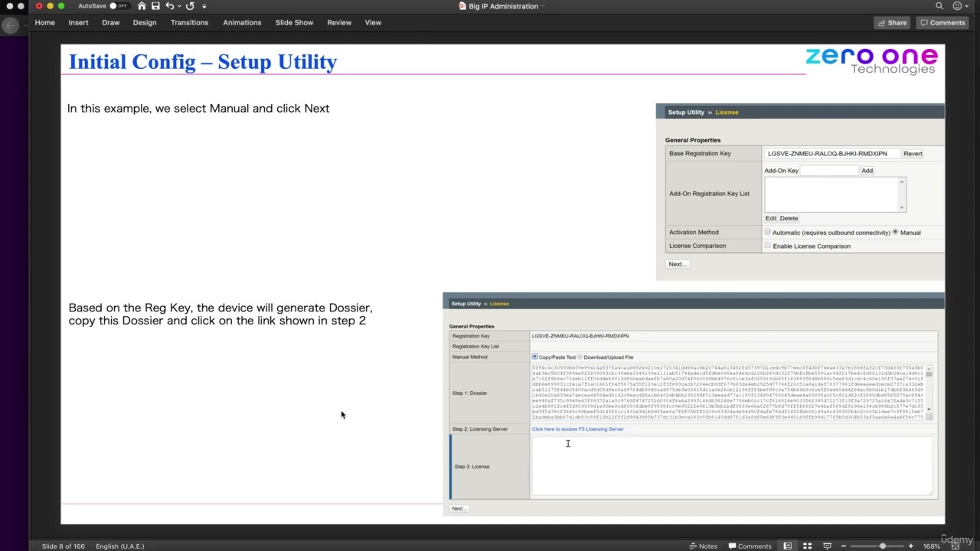
Task: Click the feedback smiley icon
Action: tap(957, 6)
